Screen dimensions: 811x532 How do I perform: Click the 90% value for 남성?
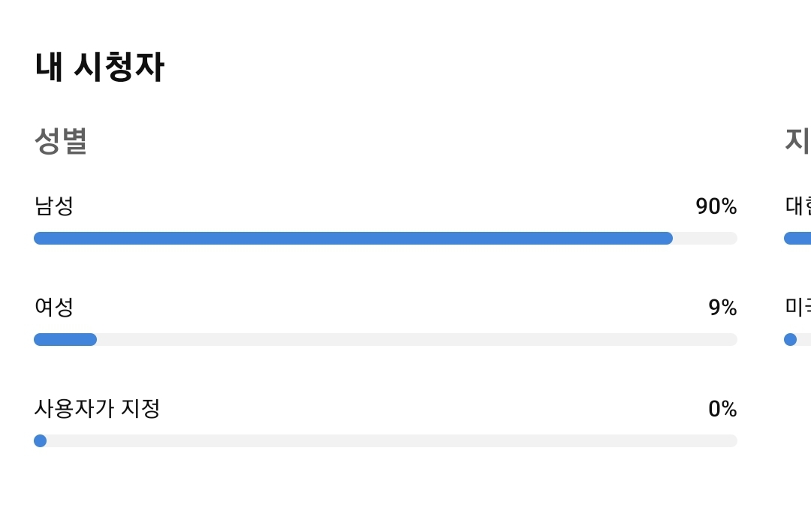click(x=716, y=206)
